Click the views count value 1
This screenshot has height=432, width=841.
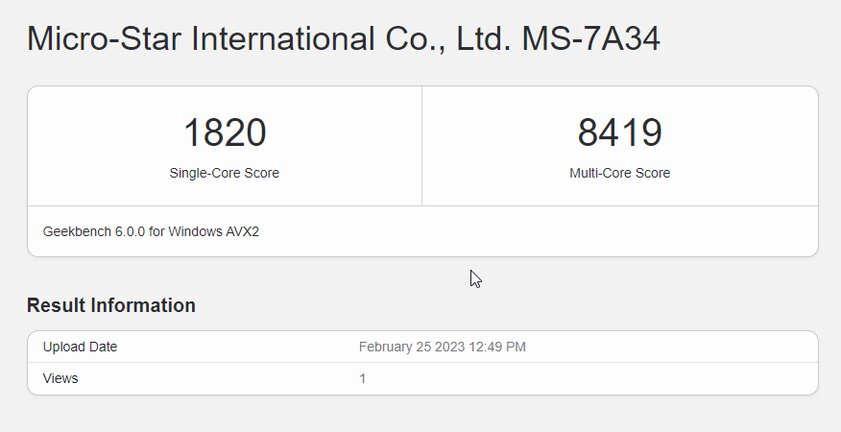click(363, 378)
